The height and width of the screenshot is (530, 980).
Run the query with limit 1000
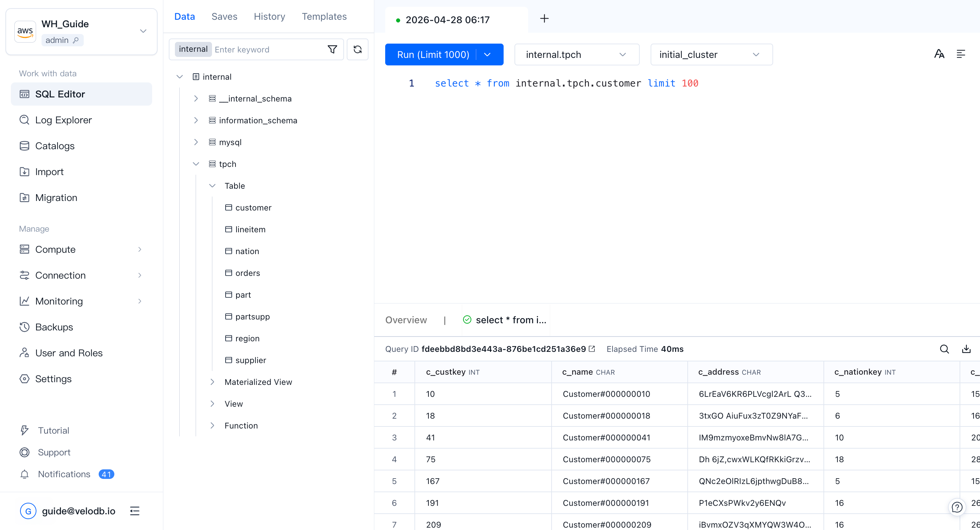(x=432, y=54)
